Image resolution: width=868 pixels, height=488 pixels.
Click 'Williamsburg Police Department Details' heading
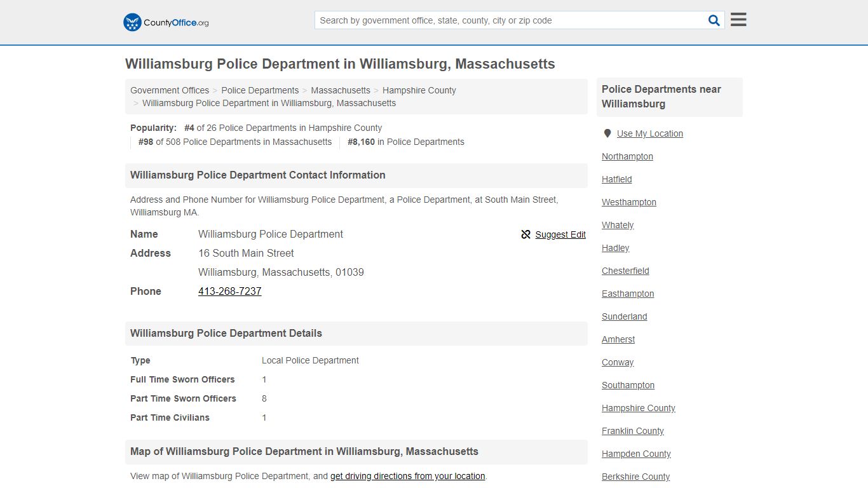pyautogui.click(x=226, y=334)
